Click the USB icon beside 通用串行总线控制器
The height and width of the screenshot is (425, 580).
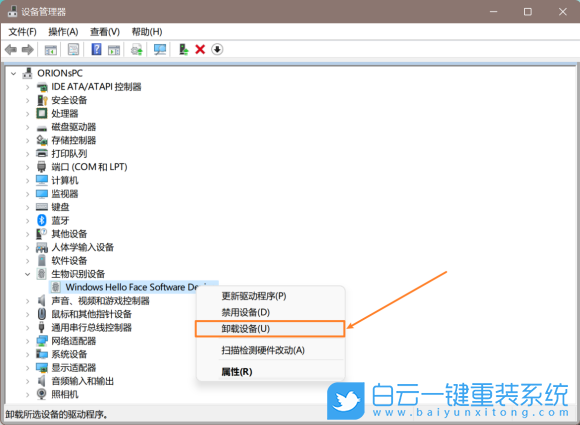pyautogui.click(x=42, y=327)
